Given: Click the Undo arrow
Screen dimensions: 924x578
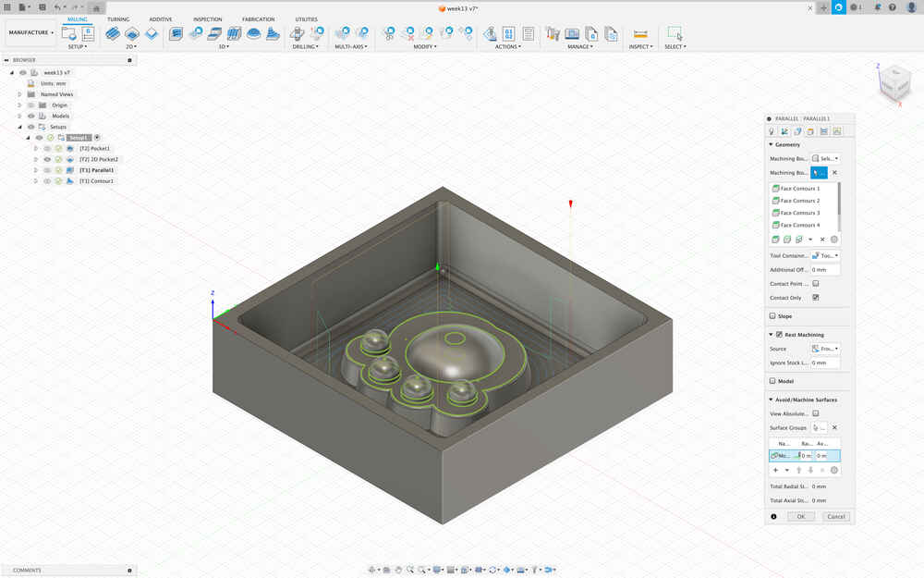Looking at the screenshot, I should 57,7.
